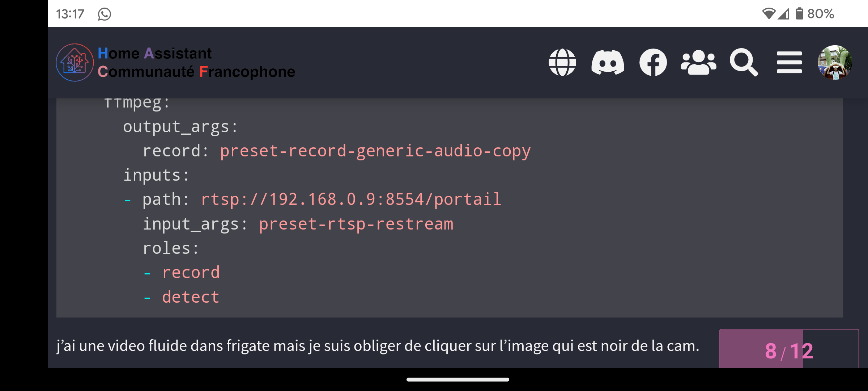Screen dimensions: 868x391
Task: Tap the battery 80% status indicator
Action: (x=814, y=14)
